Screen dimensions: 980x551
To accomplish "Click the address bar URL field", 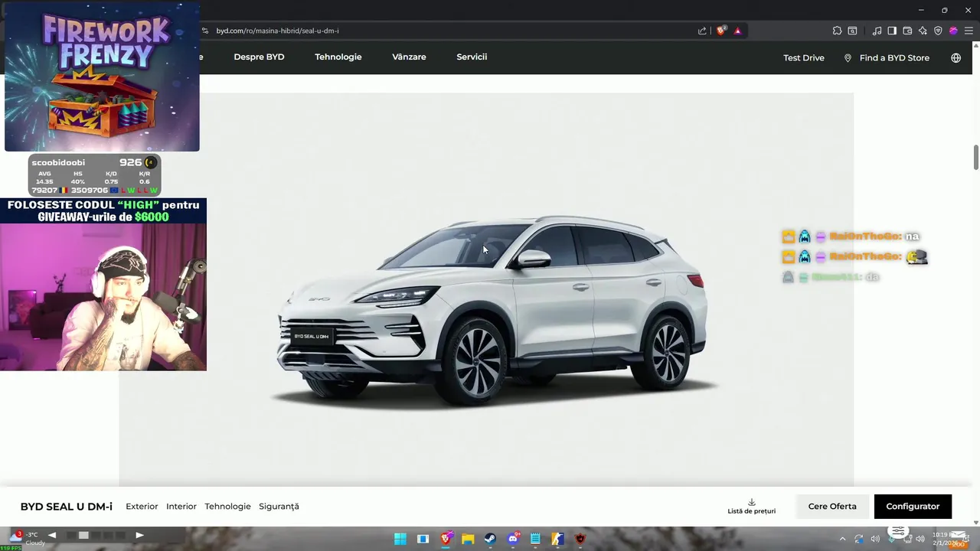I will click(452, 31).
